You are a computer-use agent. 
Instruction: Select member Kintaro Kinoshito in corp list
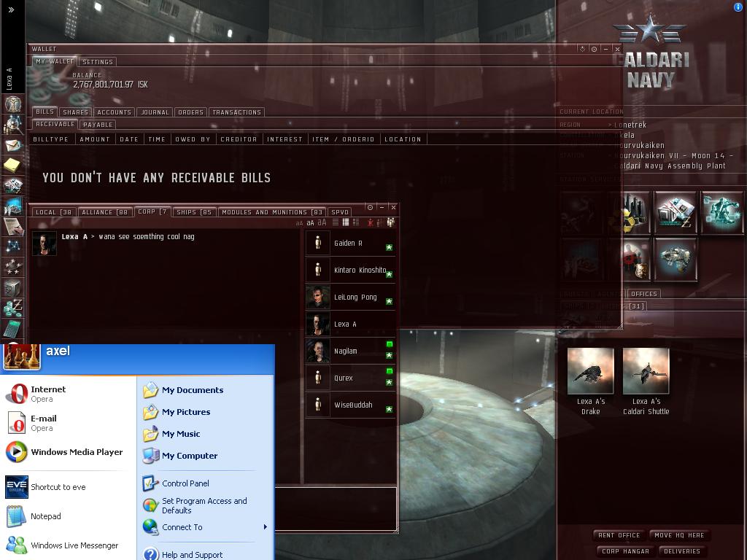350,270
